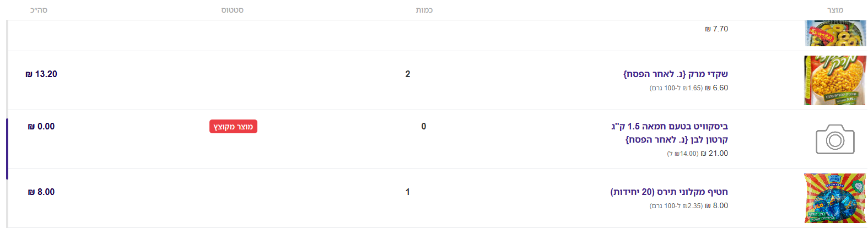Open the חטיף מקלוני תירס product link
The height and width of the screenshot is (228, 868).
click(x=668, y=192)
